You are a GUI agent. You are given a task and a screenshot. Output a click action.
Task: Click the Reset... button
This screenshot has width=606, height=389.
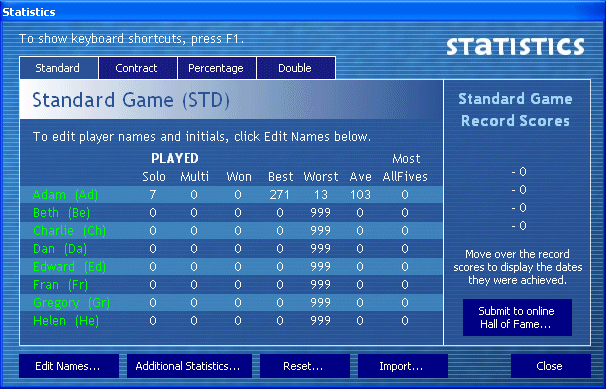[305, 366]
